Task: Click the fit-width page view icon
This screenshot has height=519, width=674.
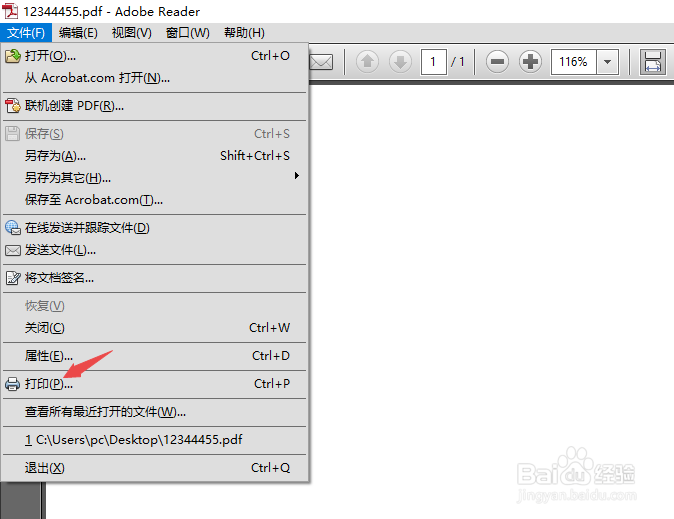Action: pos(653,62)
